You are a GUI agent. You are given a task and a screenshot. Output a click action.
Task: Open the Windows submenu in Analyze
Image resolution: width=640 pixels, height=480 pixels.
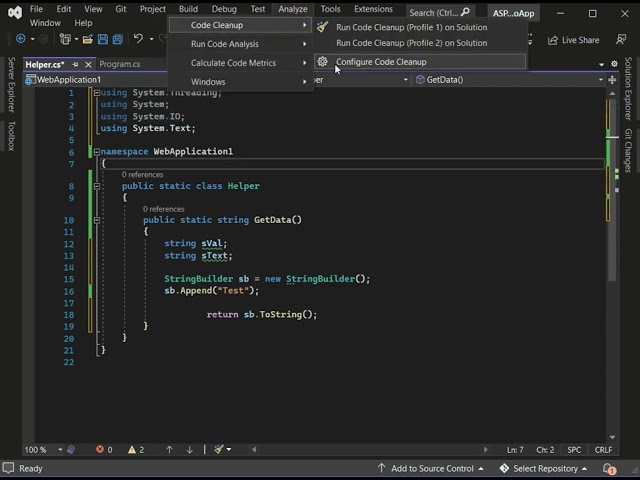pyautogui.click(x=240, y=82)
